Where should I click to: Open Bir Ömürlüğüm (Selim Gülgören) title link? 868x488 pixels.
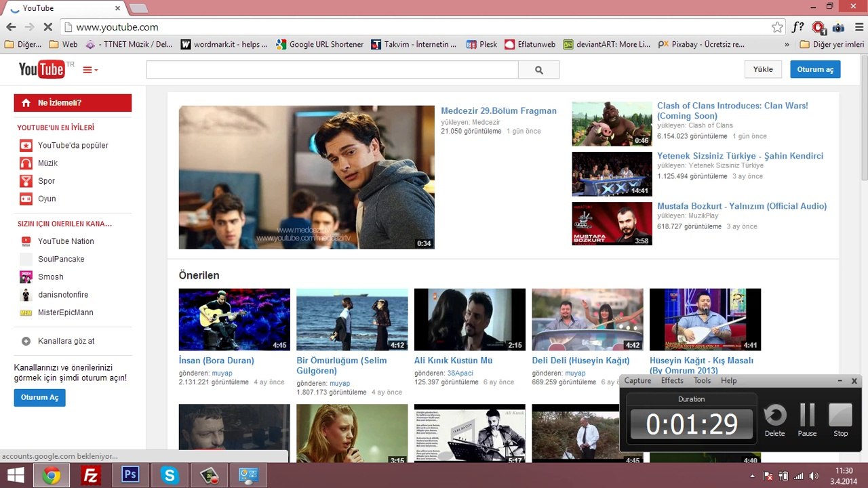click(342, 365)
